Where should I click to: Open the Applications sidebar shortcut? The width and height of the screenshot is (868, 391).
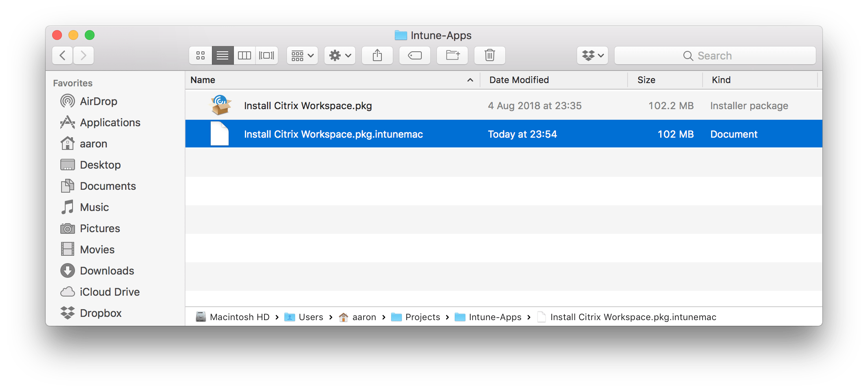(110, 122)
